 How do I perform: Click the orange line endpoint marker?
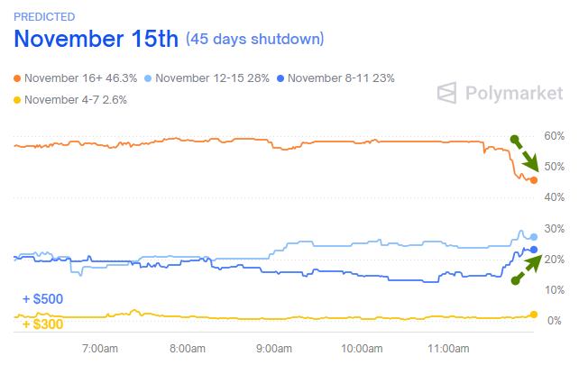(534, 180)
